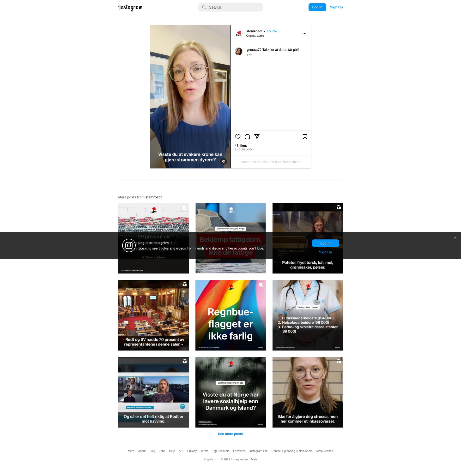Open the inkassovarsel reel
The width and height of the screenshot is (461, 476).
307,392
